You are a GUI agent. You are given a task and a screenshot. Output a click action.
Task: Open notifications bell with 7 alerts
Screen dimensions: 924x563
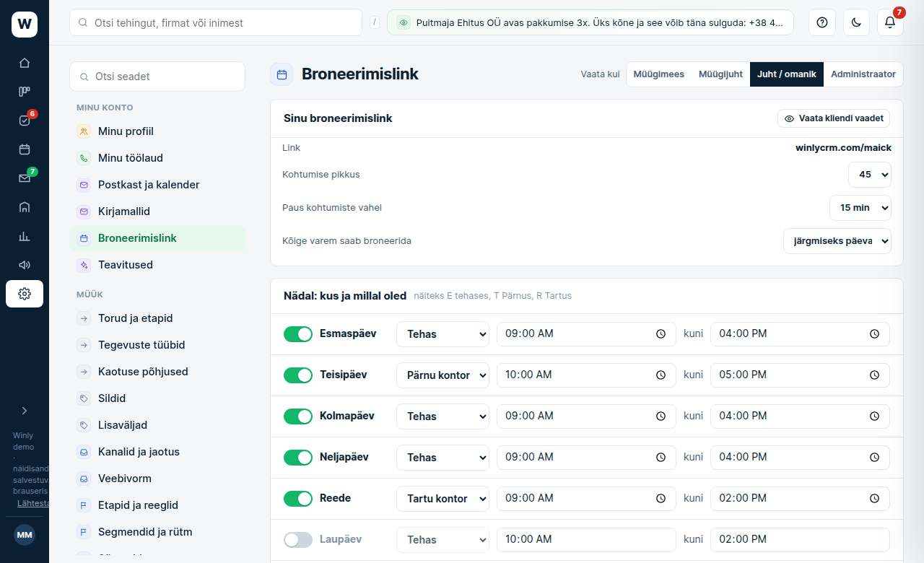pos(890,22)
